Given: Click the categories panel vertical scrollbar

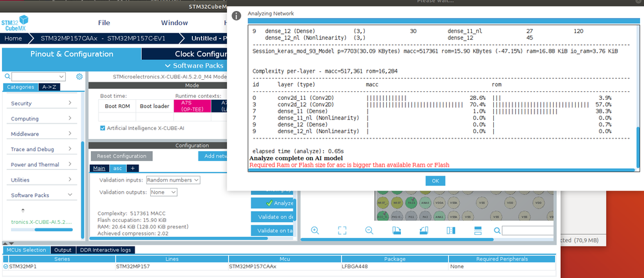Looking at the screenshot, I should 83,190.
